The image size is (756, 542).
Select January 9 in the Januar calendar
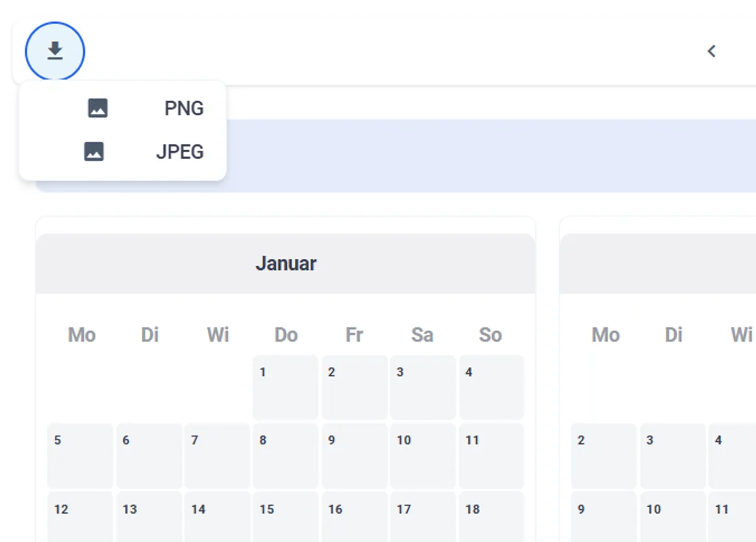[x=354, y=454]
